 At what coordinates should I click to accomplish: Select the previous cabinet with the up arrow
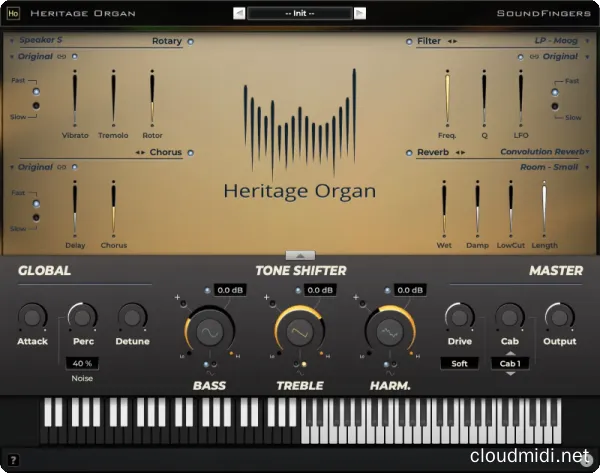pyautogui.click(x=510, y=353)
